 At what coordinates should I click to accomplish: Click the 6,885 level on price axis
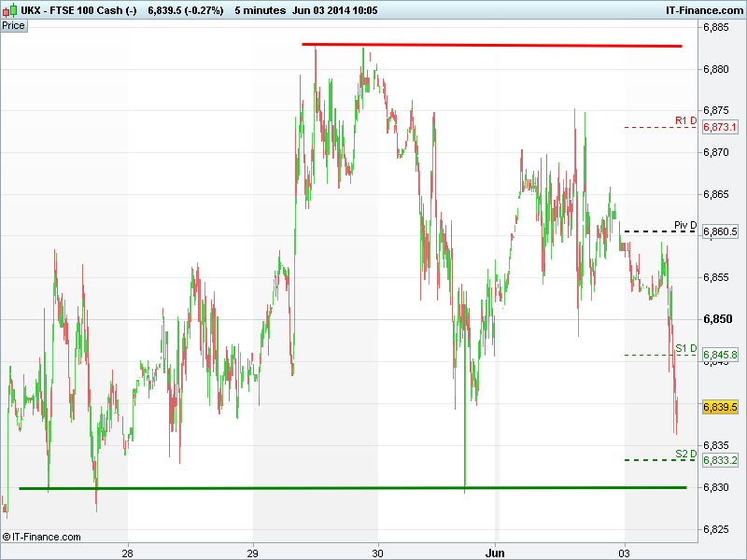(x=720, y=27)
